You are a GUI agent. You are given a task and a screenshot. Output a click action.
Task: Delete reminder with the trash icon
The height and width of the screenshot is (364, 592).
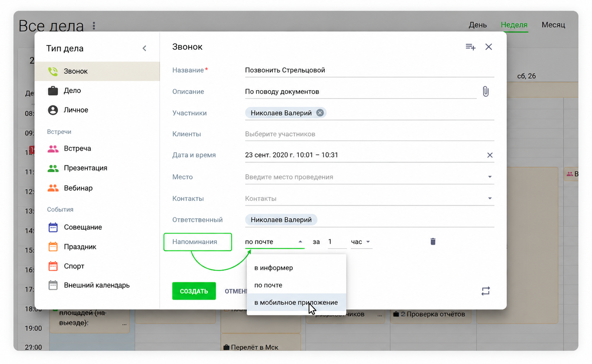[433, 242]
